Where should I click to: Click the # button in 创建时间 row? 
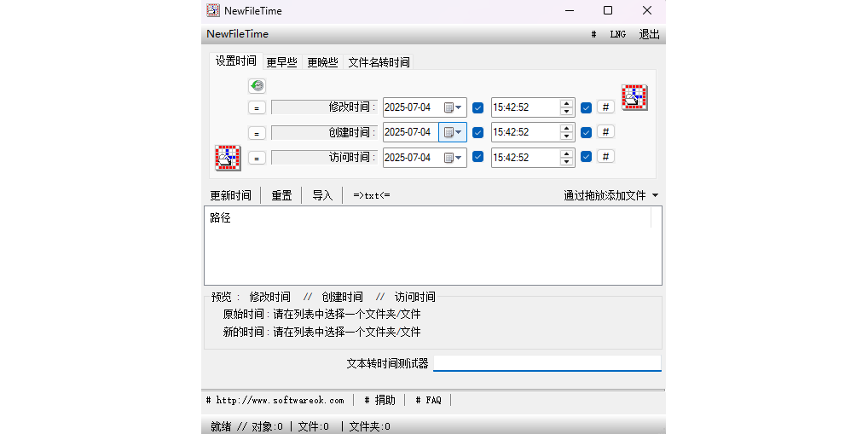pos(605,132)
